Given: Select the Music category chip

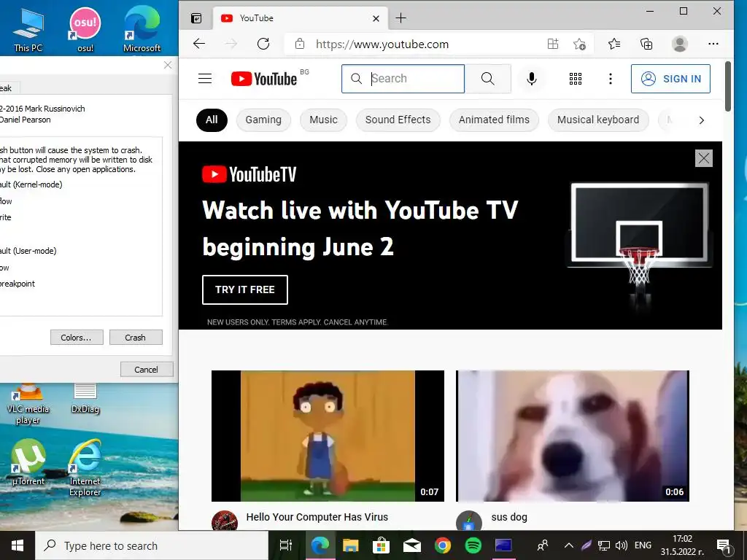Looking at the screenshot, I should click(x=323, y=120).
